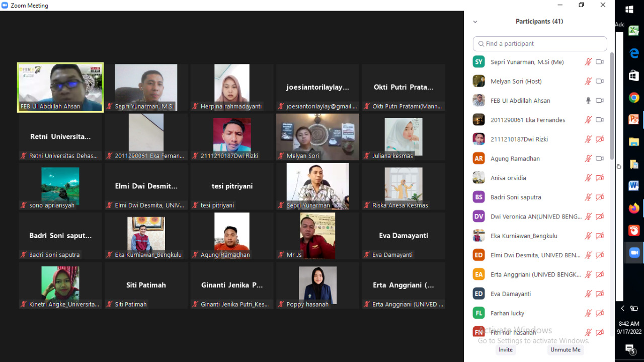The height and width of the screenshot is (362, 644).
Task: Toggle the camera for Badri Soni saputra
Action: point(599,197)
